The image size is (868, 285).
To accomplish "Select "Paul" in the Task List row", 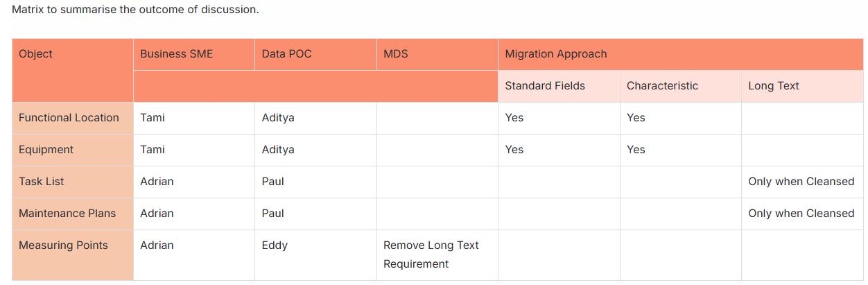I will (x=273, y=182).
